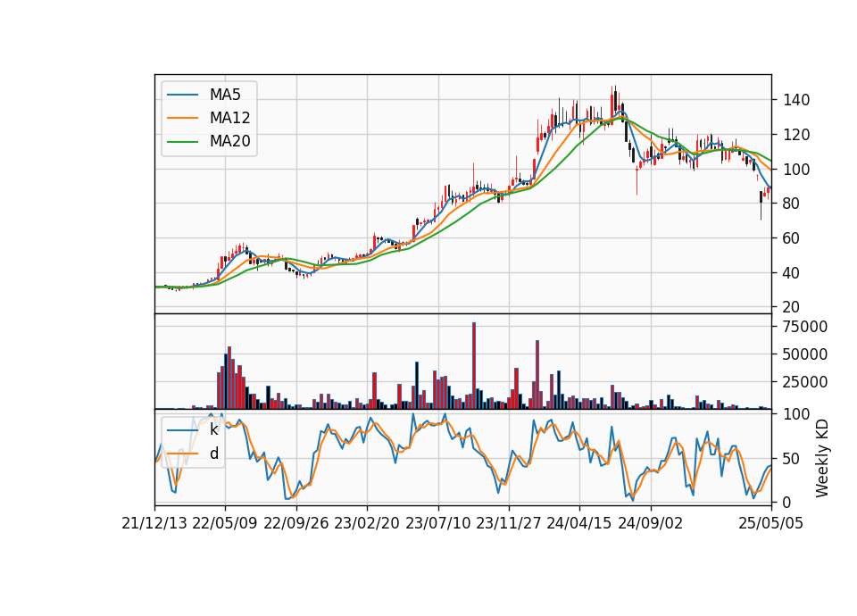The height and width of the screenshot is (616, 857).
Task: Click the 50 label on KD axis
Action: click(x=792, y=459)
